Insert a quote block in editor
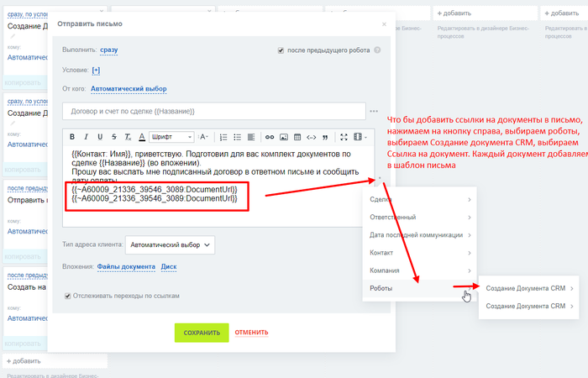 pos(325,137)
